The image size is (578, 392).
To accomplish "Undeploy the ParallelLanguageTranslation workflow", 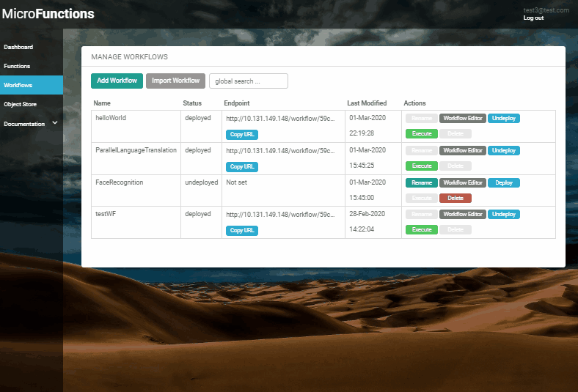I will [x=503, y=150].
